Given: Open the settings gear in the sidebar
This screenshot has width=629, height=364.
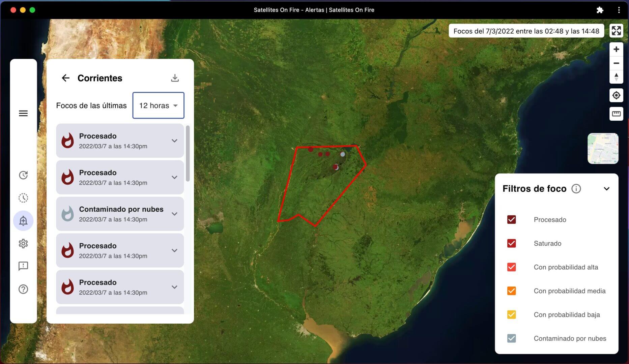Looking at the screenshot, I should (x=23, y=243).
